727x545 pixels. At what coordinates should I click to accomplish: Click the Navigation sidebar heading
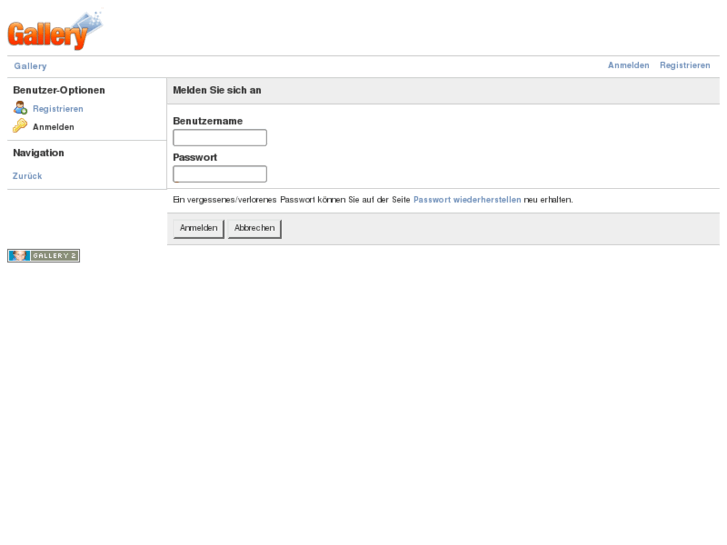(x=38, y=153)
